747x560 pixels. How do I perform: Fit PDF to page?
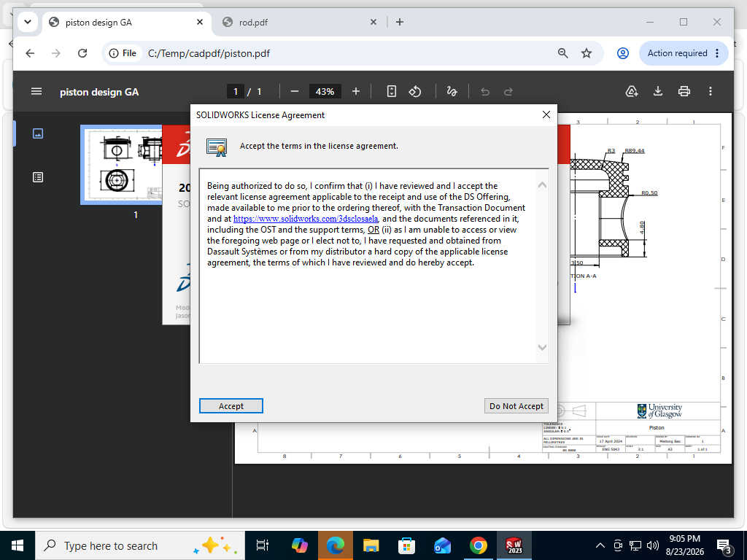tap(391, 91)
